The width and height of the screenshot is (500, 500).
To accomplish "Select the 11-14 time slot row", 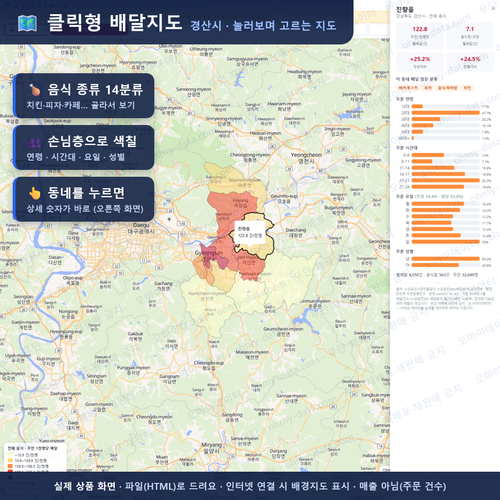I will pos(445,168).
